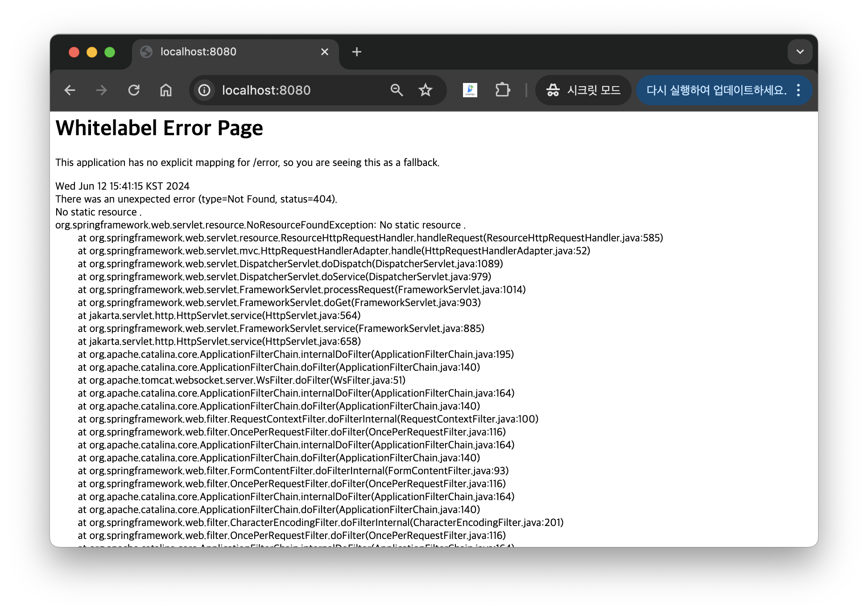Open the Chrome three-dot menu
This screenshot has width=868, height=613.
click(798, 90)
